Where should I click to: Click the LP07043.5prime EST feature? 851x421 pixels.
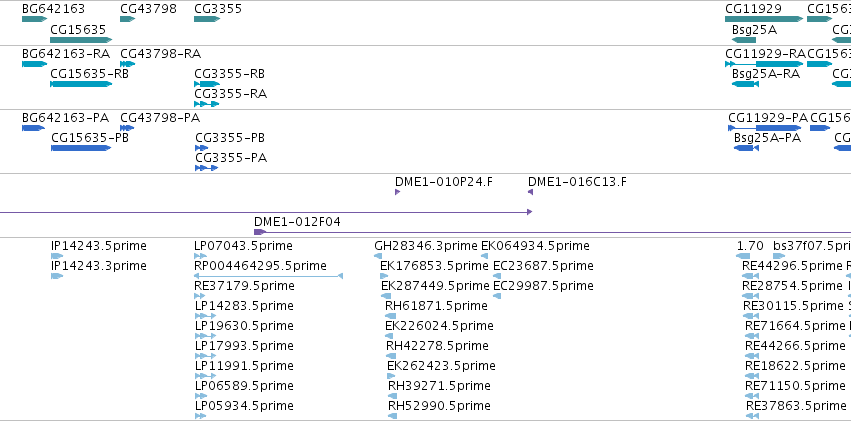[x=200, y=256]
